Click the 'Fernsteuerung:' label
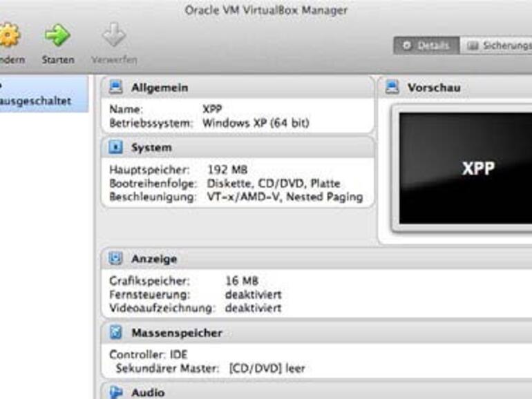532x399 pixels. [150, 294]
